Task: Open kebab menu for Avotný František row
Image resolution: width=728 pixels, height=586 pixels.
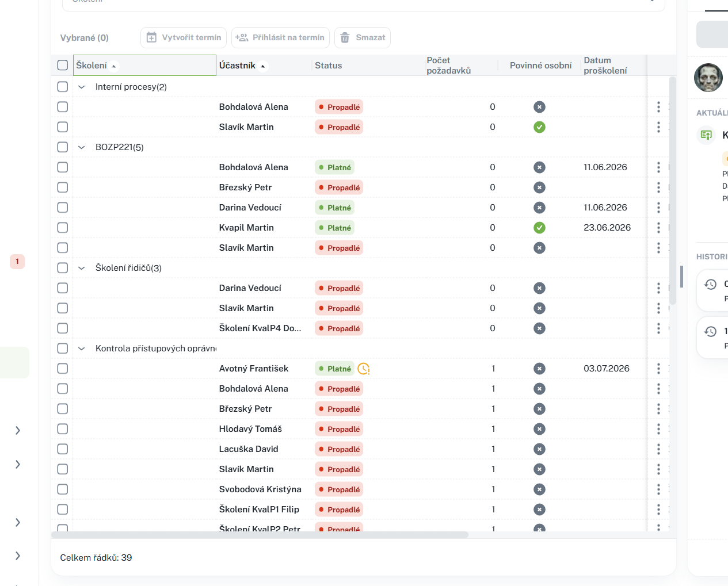Action: (658, 369)
